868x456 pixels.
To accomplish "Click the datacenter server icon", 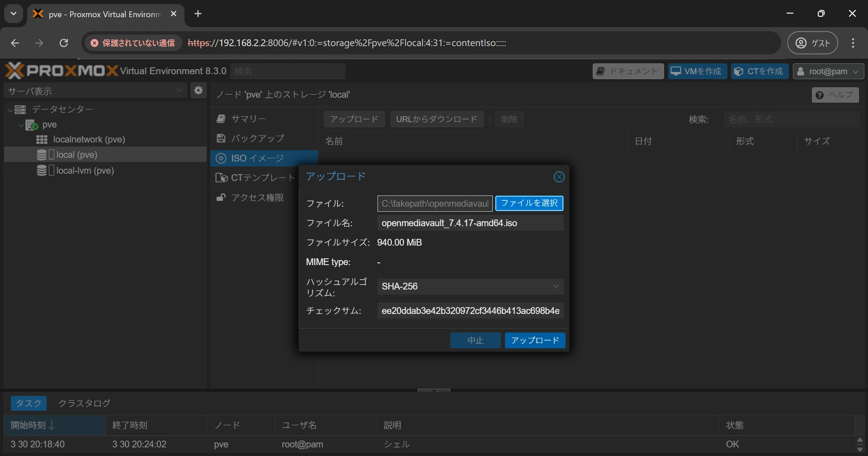I will (20, 109).
